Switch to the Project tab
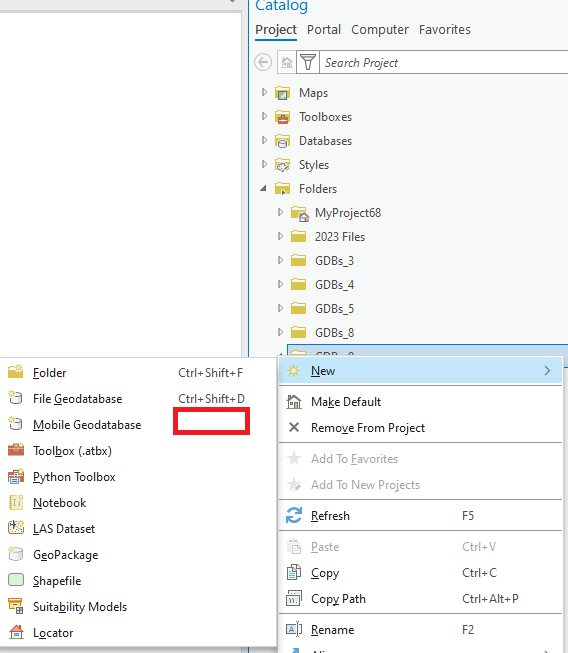The width and height of the screenshot is (568, 653). 276,30
